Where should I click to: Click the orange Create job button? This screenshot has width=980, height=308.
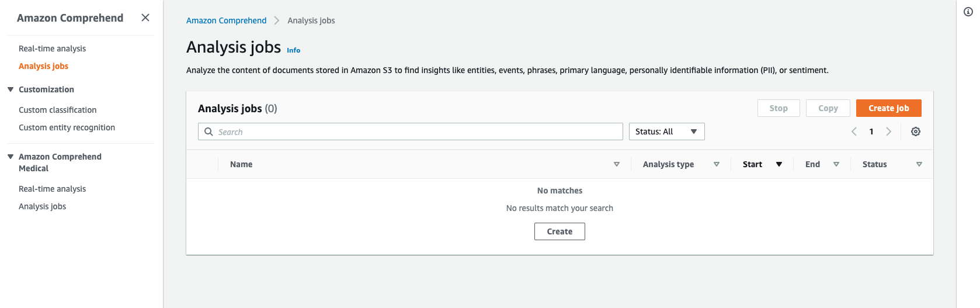pos(888,108)
